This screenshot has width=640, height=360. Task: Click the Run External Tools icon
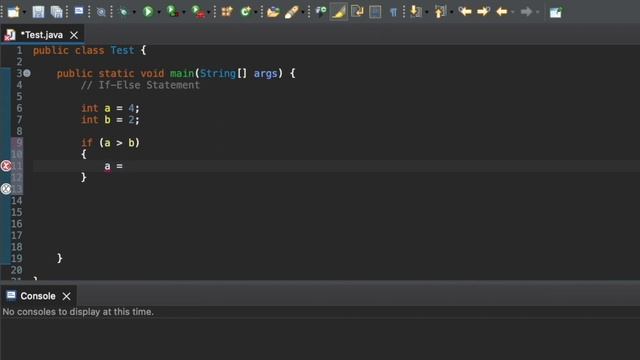[x=198, y=11]
